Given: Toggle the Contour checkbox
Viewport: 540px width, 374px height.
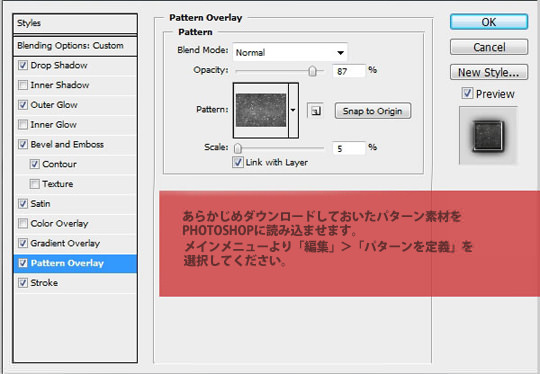Looking at the screenshot, I should [x=34, y=164].
